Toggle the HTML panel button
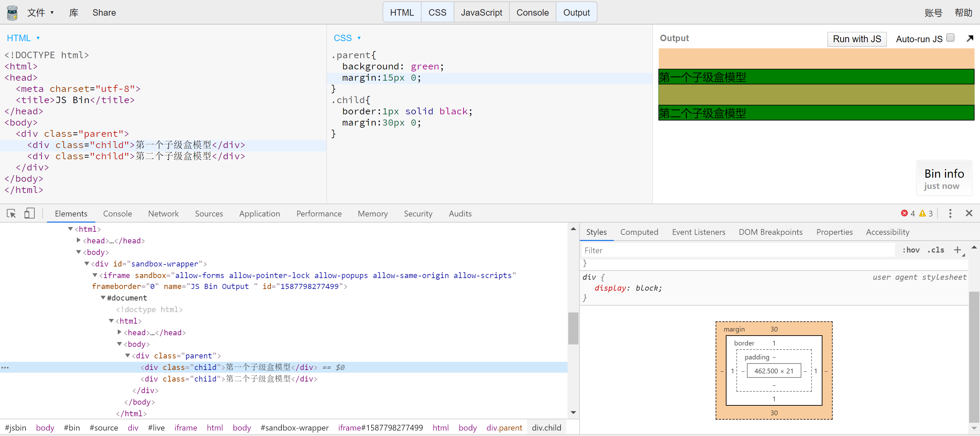 402,13
